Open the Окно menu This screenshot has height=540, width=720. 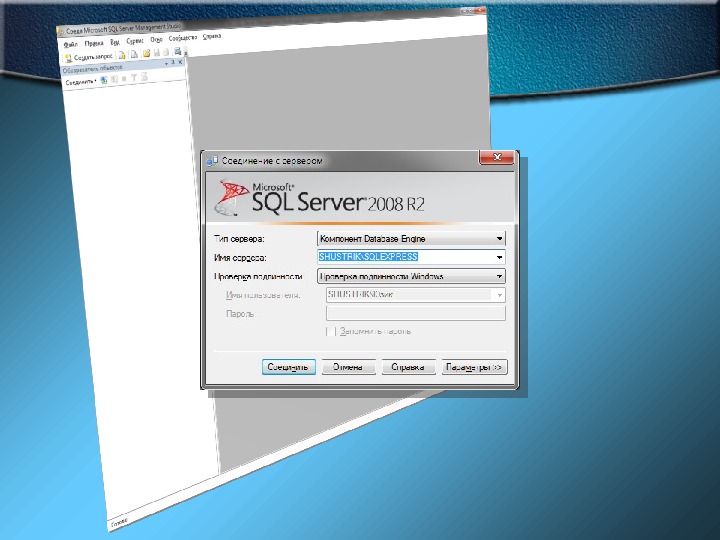tap(157, 39)
